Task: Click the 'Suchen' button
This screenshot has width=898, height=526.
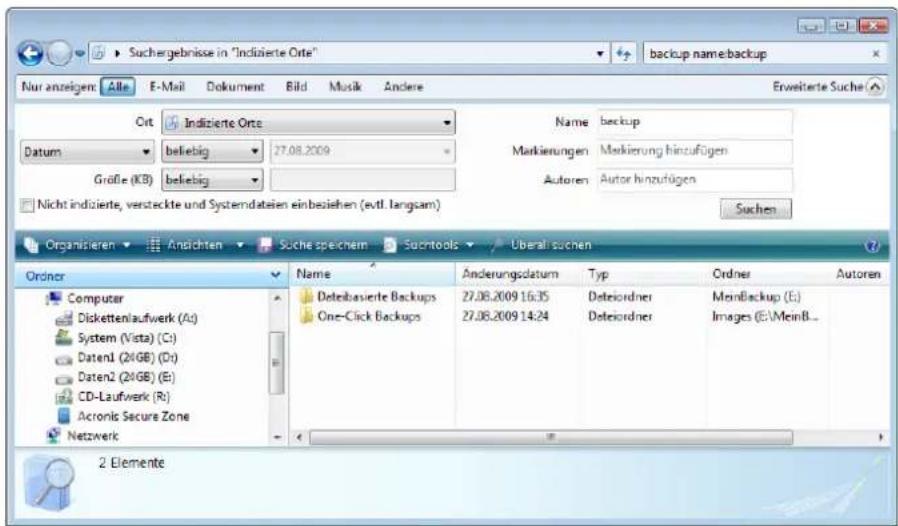Action: coord(755,209)
